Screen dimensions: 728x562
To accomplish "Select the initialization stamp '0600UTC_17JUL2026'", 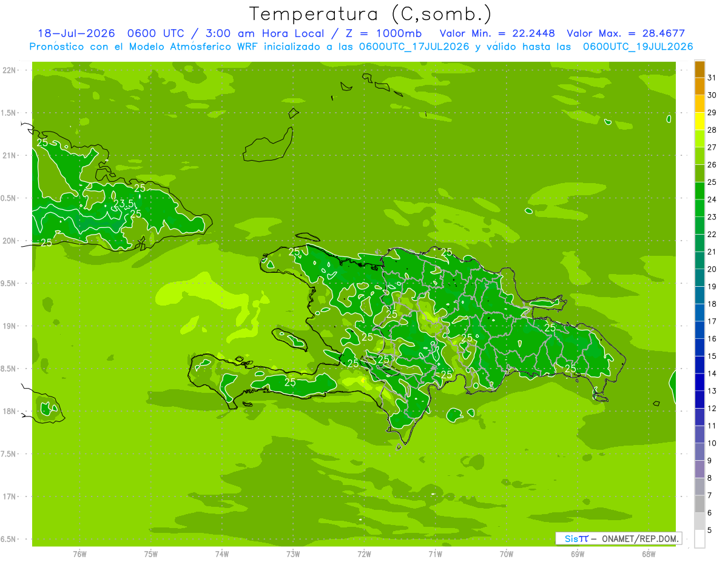I will click(414, 47).
